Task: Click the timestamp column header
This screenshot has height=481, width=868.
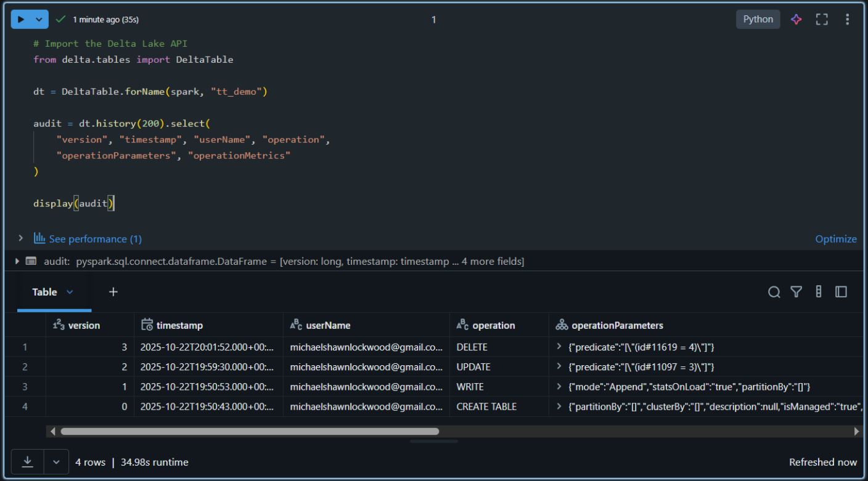Action: 208,325
